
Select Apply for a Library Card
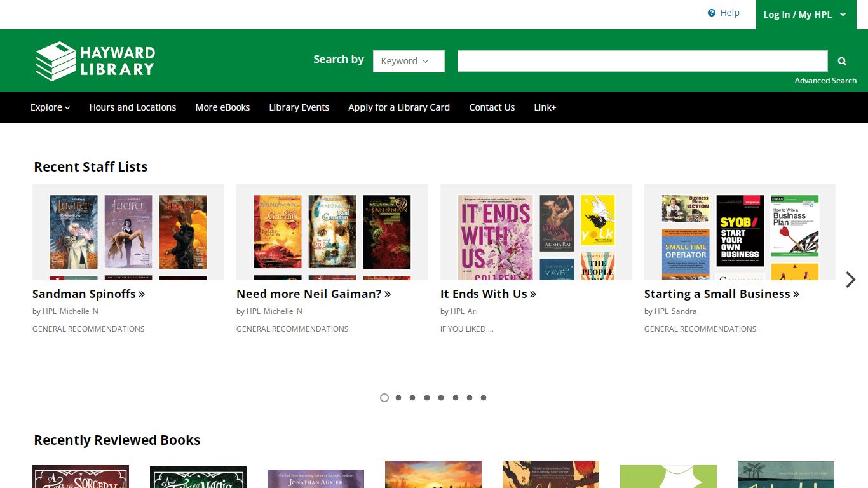click(399, 107)
